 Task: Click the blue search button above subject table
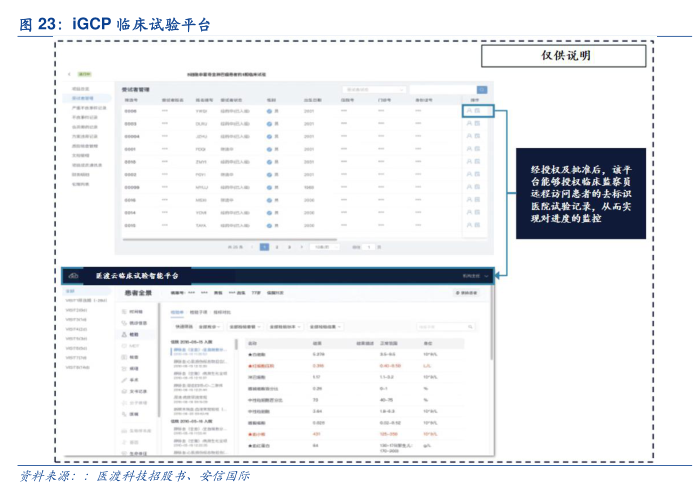pos(482,89)
